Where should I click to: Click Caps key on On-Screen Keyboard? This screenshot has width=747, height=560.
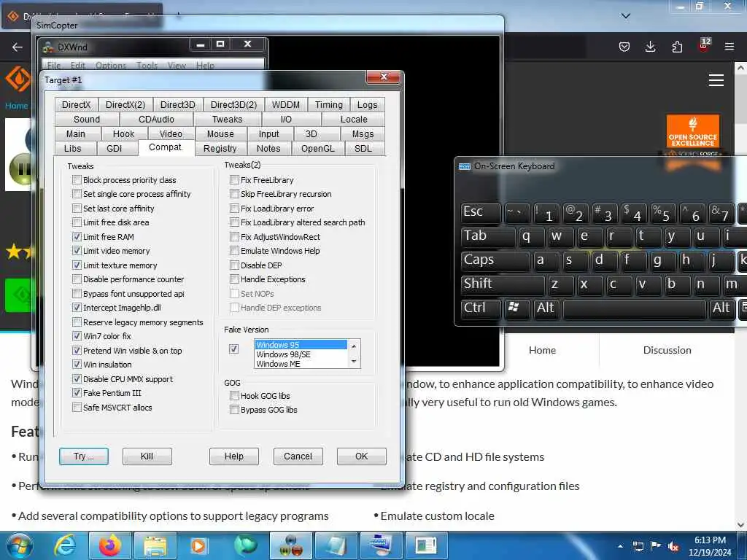(x=495, y=260)
